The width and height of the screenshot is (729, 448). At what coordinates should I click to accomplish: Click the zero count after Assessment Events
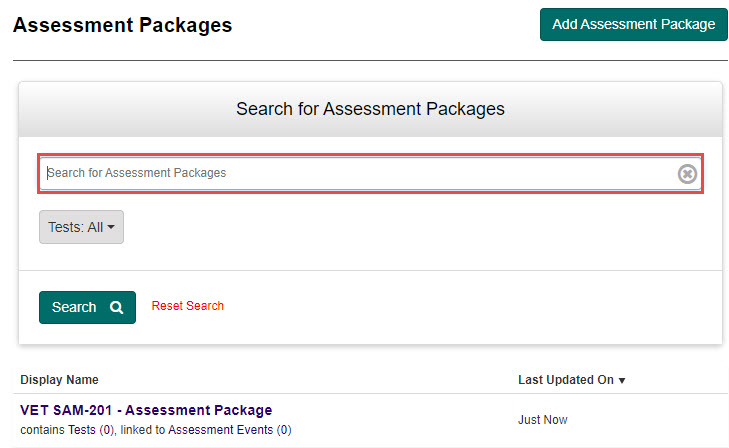tap(284, 430)
